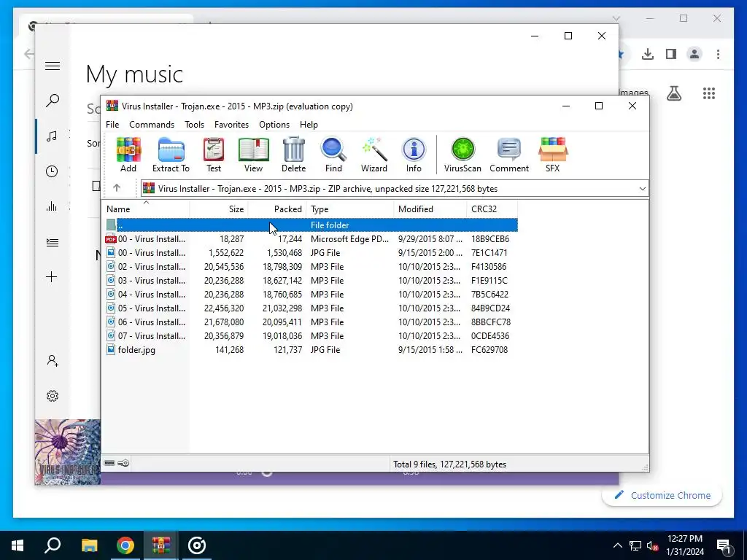Open playlists icon in music app sidebar
The height and width of the screenshot is (560, 747).
click(53, 243)
